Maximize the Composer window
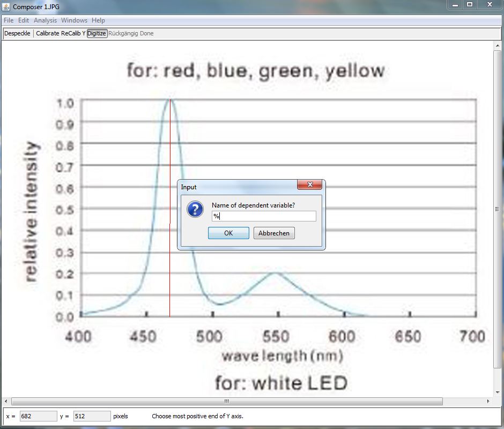The width and height of the screenshot is (504, 429). pos(470,5)
